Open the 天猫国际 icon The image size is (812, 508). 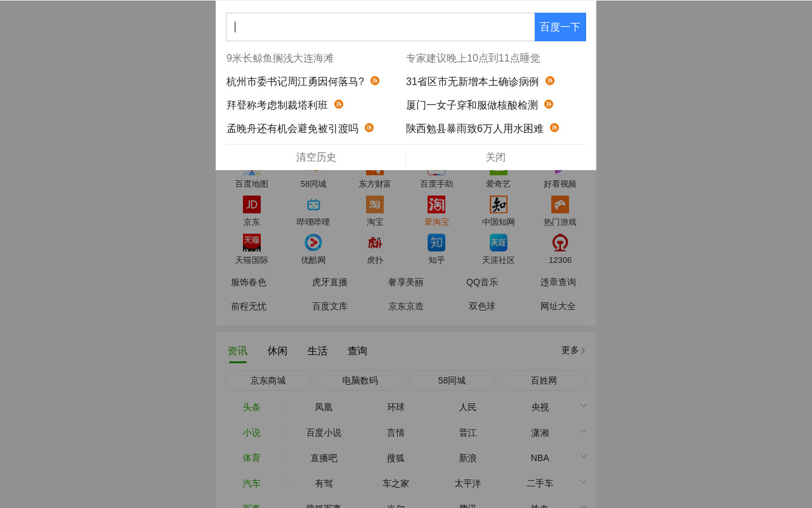[x=252, y=243]
